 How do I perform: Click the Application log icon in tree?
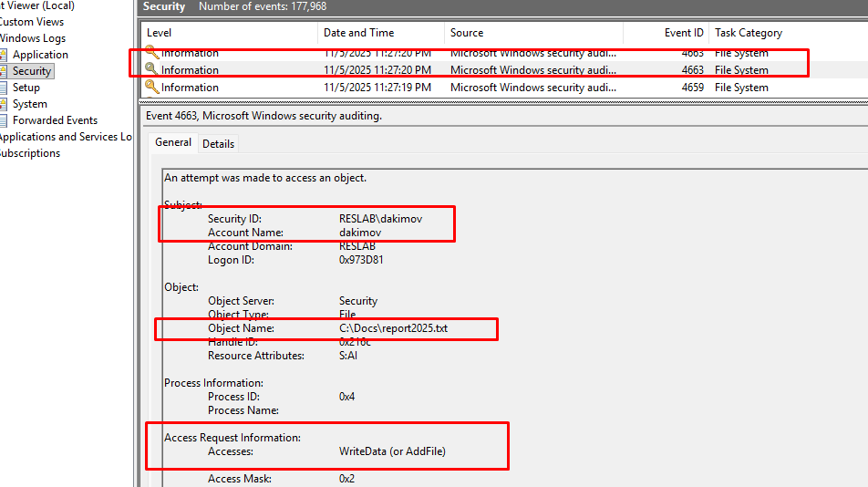(4, 55)
